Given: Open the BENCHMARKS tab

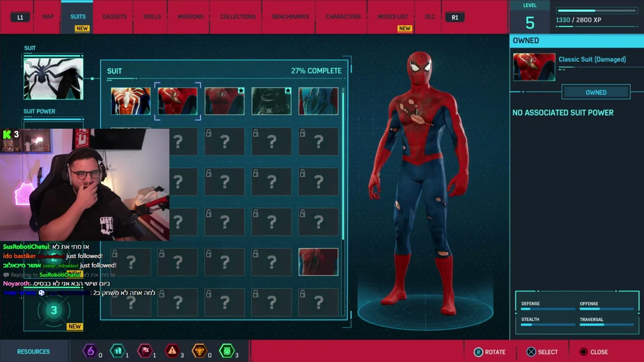Looking at the screenshot, I should tap(291, 17).
